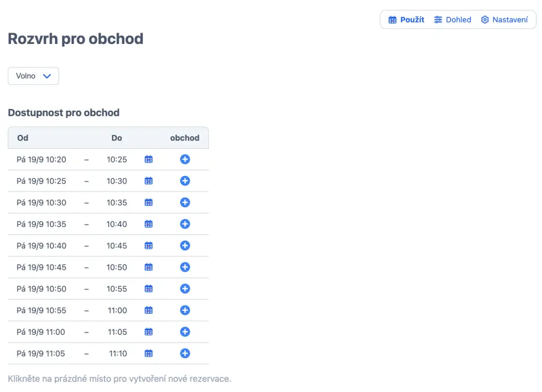Add reservation for the 10:25–10:30 slot
This screenshot has width=542, height=392.
tap(185, 181)
